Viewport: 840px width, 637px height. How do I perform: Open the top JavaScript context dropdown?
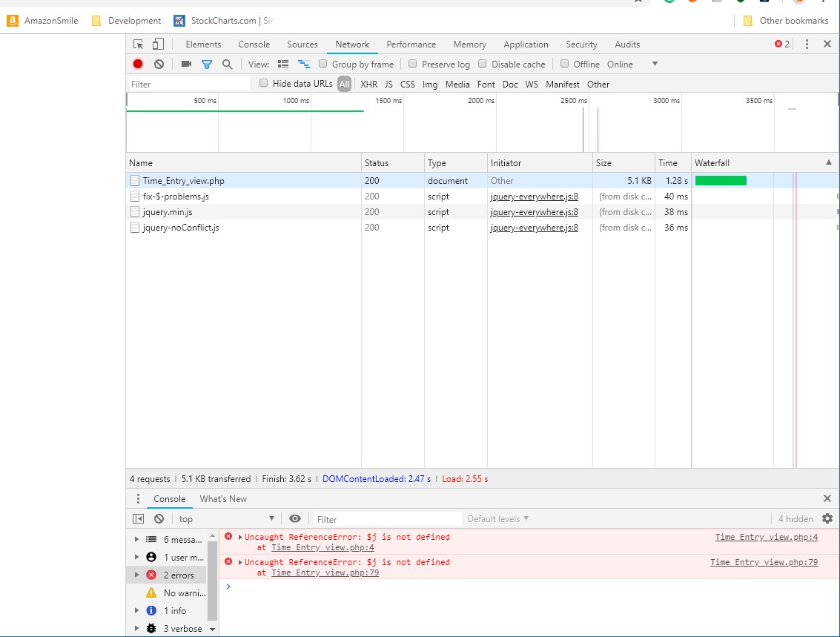[x=227, y=518]
